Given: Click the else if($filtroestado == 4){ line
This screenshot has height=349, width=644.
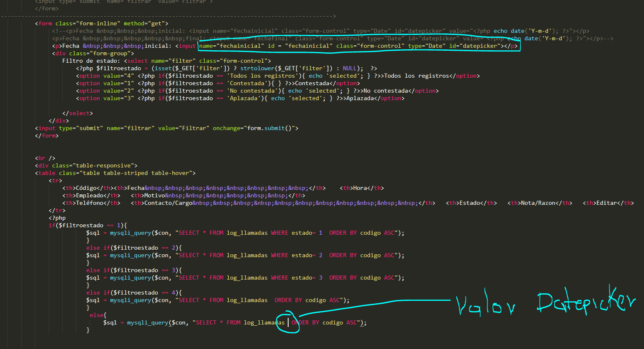Looking at the screenshot, I should [134, 292].
